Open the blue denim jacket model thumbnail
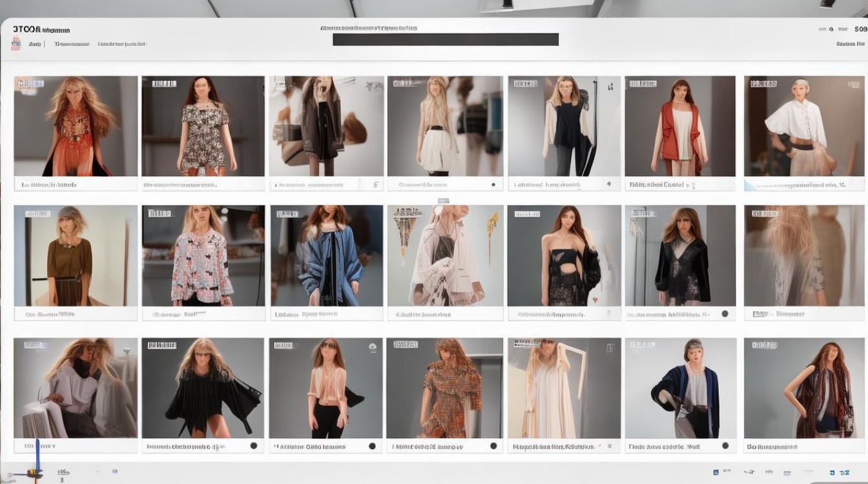The image size is (868, 484). coord(327,256)
